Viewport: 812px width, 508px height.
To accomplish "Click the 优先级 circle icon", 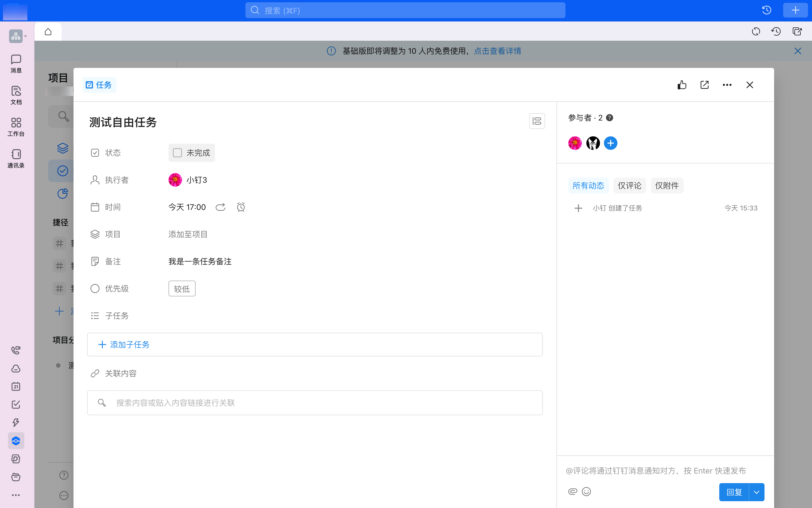I will click(95, 289).
